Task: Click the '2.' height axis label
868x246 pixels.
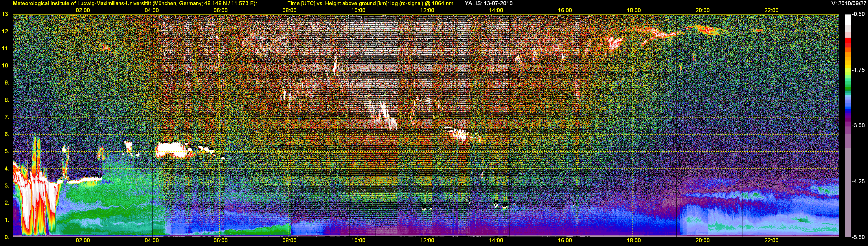Action: pyautogui.click(x=7, y=203)
